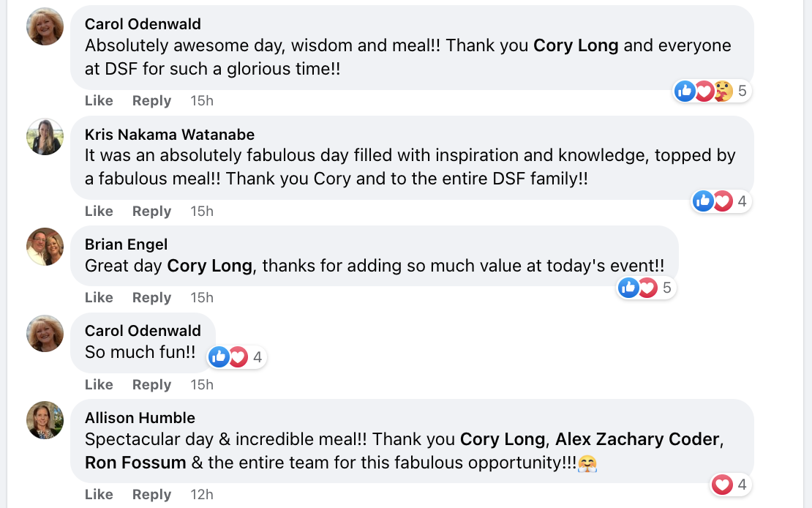Like Kris Nakama Watanabe's comment

pos(99,211)
